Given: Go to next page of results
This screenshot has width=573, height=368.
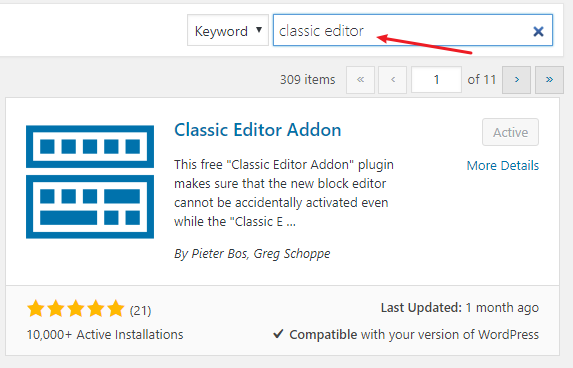Looking at the screenshot, I should coord(516,80).
